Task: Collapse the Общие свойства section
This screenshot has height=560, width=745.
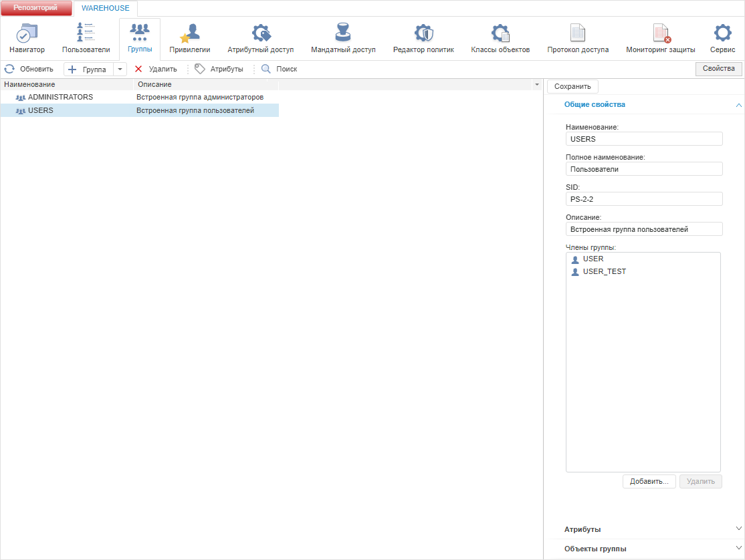Action: (738, 105)
